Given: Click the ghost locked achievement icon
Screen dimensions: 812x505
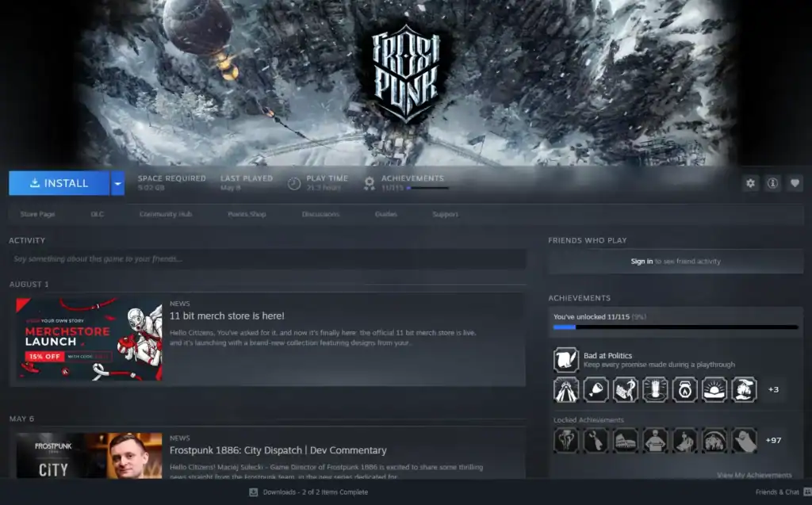Looking at the screenshot, I should tap(745, 440).
